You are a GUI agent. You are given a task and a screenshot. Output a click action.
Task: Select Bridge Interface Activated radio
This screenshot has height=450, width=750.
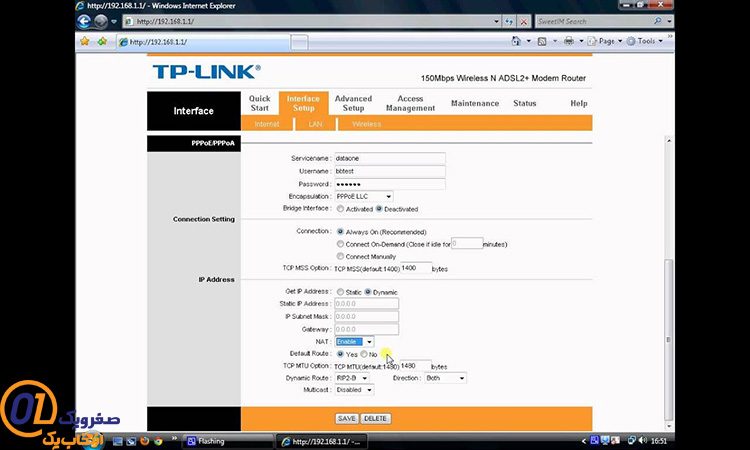(x=340, y=209)
